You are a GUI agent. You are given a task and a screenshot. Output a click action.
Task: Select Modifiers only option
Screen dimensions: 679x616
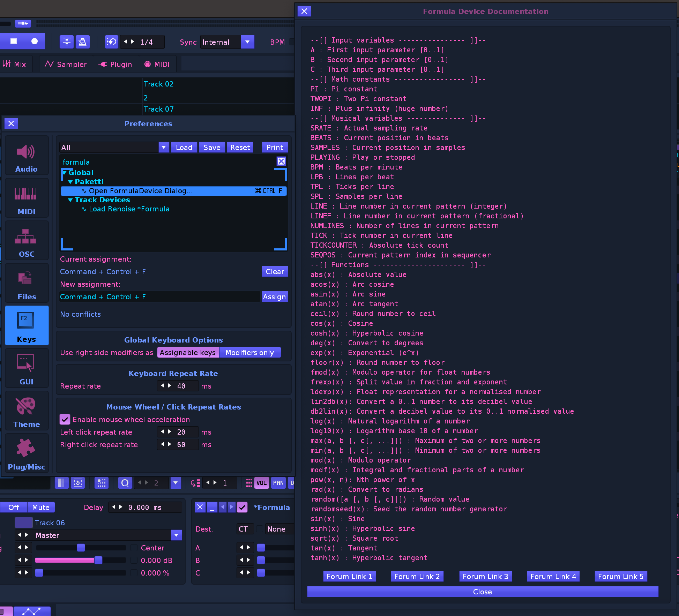[x=249, y=352]
